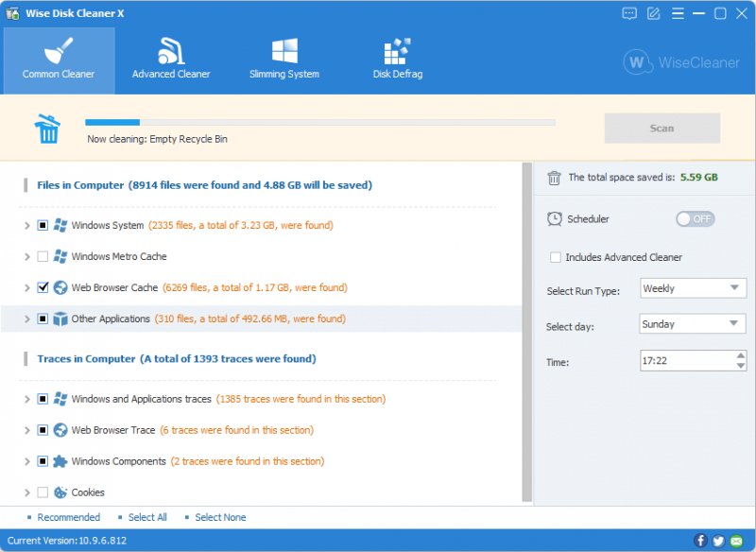Viewport: 756px width, 552px height.
Task: Click the Traces in Computer section header
Action: (x=177, y=358)
